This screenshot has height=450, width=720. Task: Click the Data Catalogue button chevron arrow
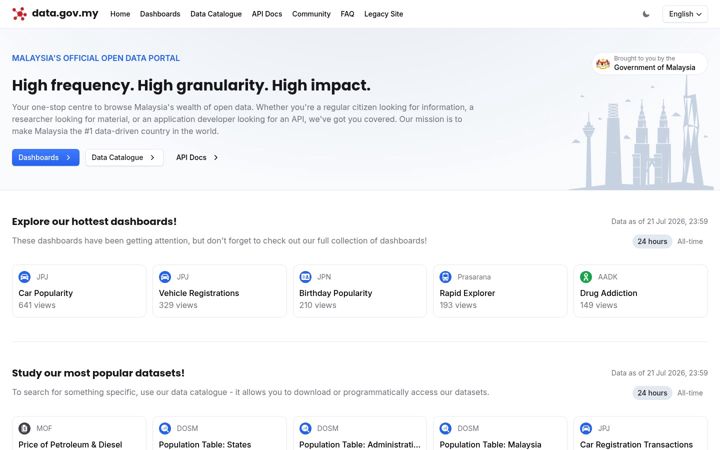click(152, 158)
